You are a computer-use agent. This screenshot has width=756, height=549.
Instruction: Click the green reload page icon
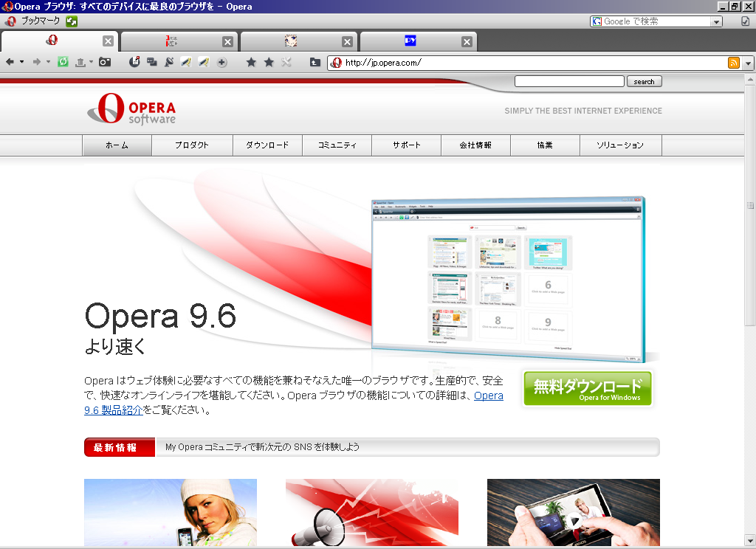pyautogui.click(x=63, y=62)
